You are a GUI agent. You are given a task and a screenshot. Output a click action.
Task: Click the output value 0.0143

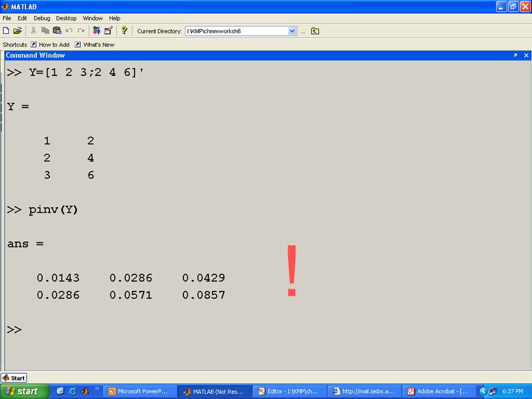click(58, 278)
